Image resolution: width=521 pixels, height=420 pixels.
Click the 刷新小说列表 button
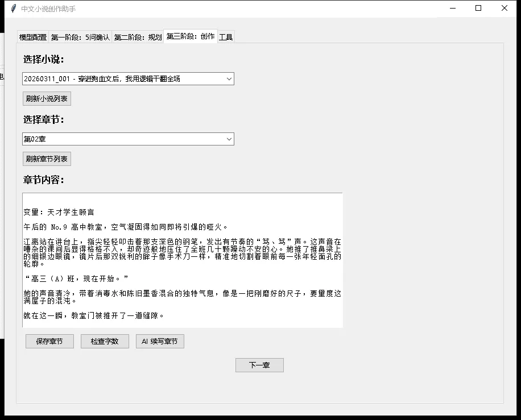(47, 98)
